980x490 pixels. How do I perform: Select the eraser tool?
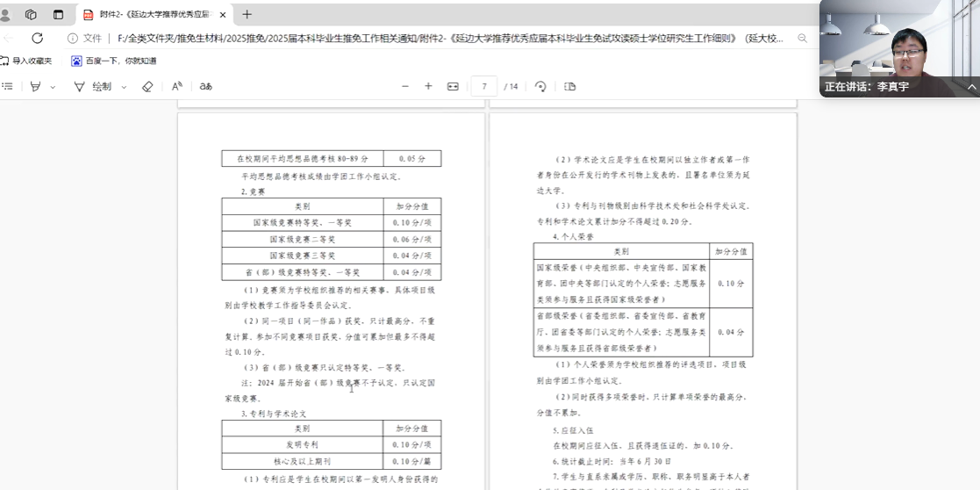(x=147, y=86)
